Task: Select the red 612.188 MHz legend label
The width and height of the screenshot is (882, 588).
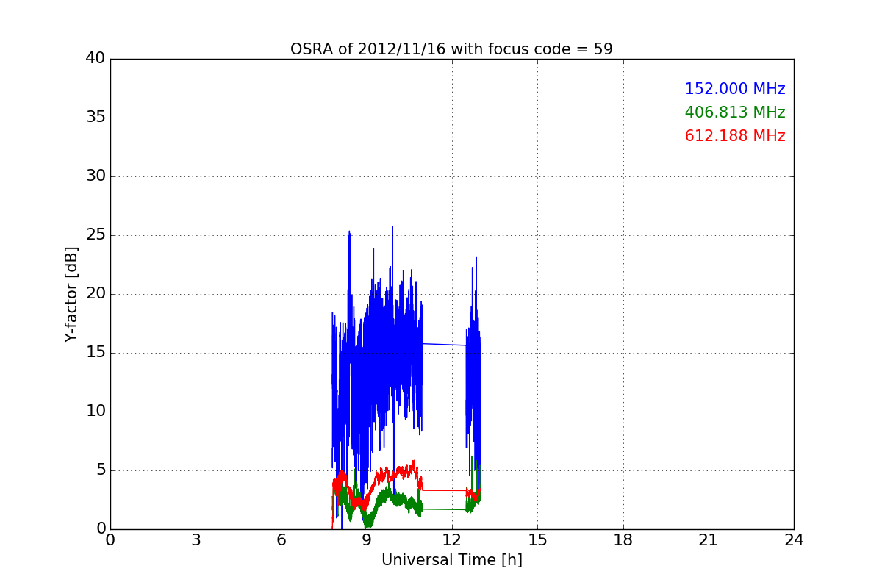Action: pos(735,136)
